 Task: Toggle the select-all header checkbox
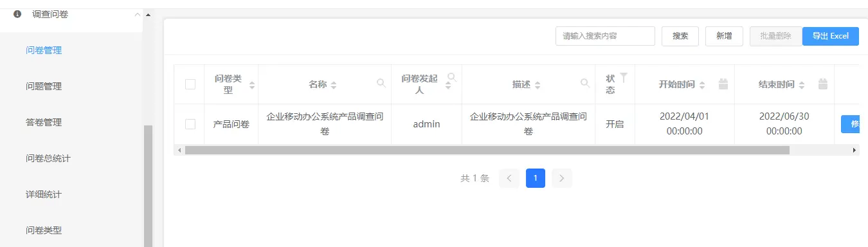[x=190, y=84]
